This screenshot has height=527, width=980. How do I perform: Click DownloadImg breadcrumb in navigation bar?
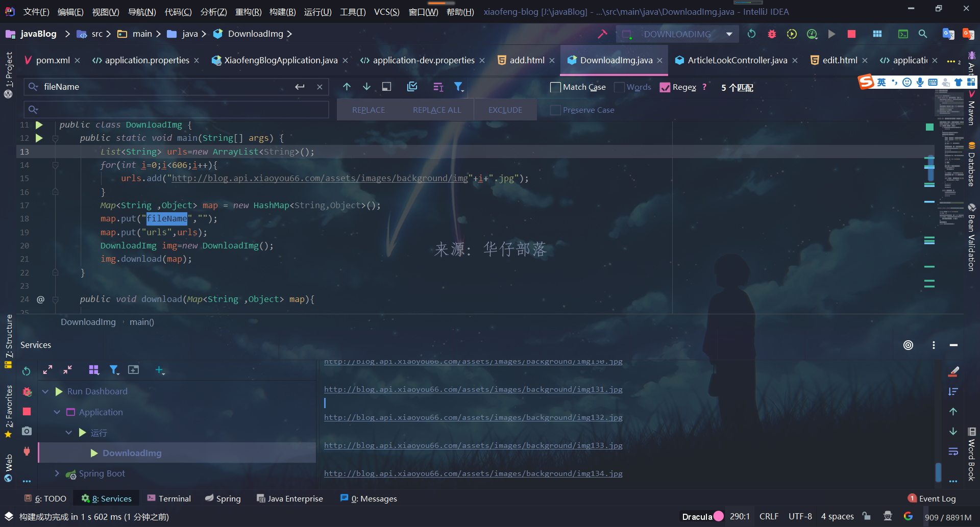tap(255, 34)
